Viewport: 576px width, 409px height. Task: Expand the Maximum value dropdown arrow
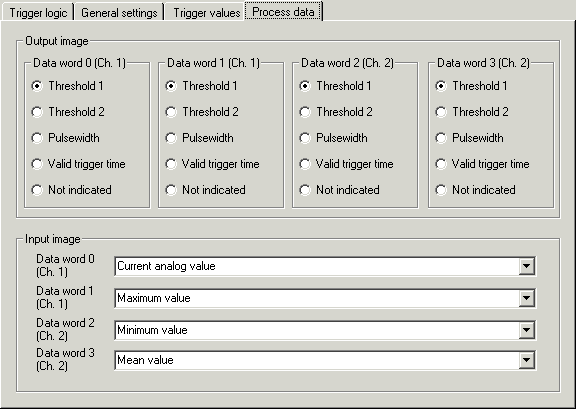526,298
